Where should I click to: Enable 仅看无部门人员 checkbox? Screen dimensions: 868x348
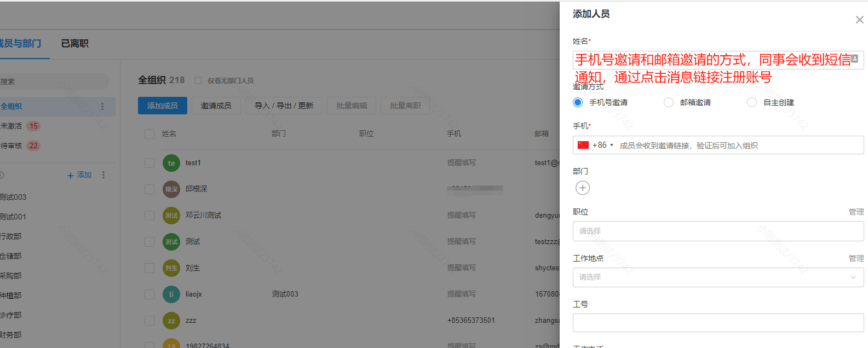(x=198, y=80)
